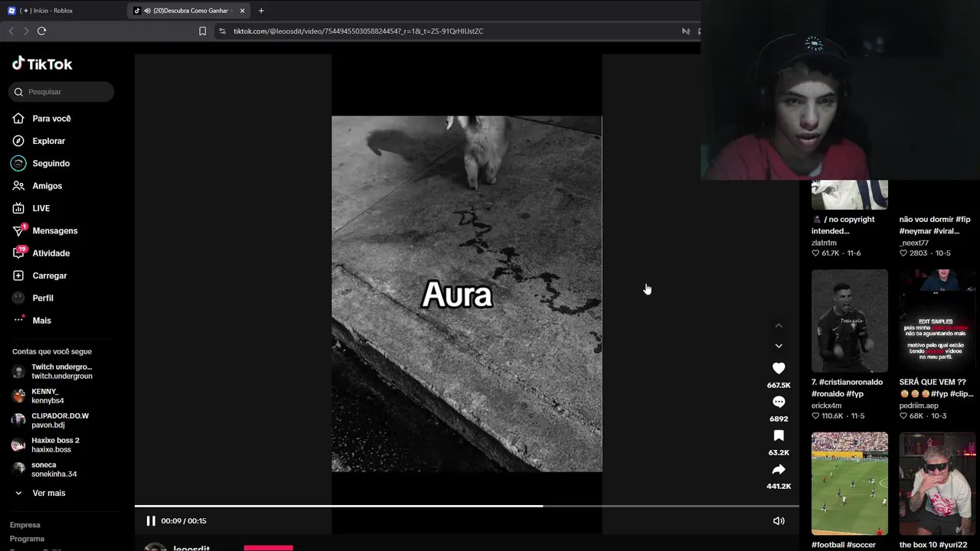Go to next video arrow

pyautogui.click(x=779, y=346)
